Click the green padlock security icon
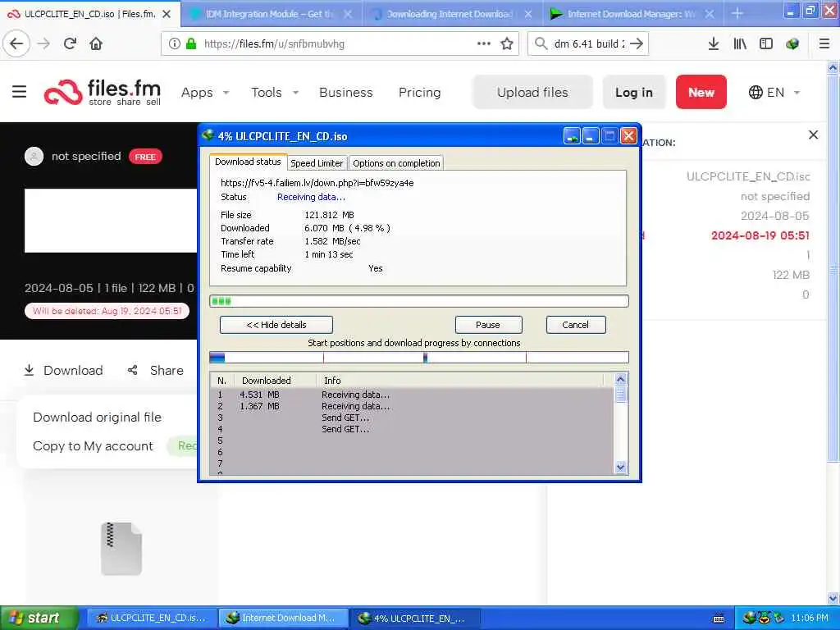Image resolution: width=840 pixels, height=630 pixels. 190,43
